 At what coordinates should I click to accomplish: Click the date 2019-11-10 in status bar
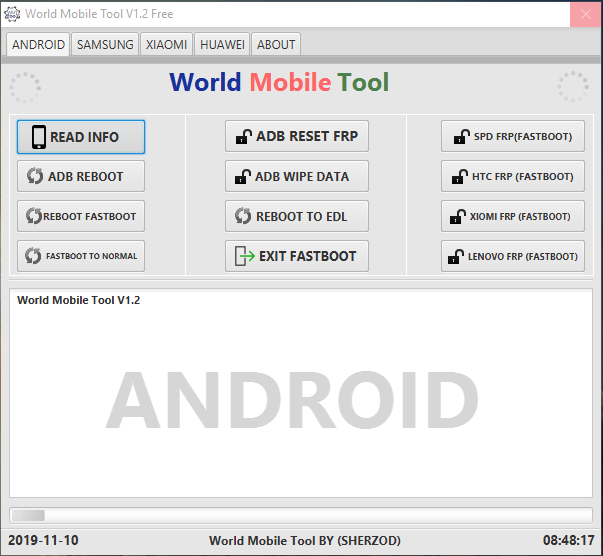click(x=43, y=540)
